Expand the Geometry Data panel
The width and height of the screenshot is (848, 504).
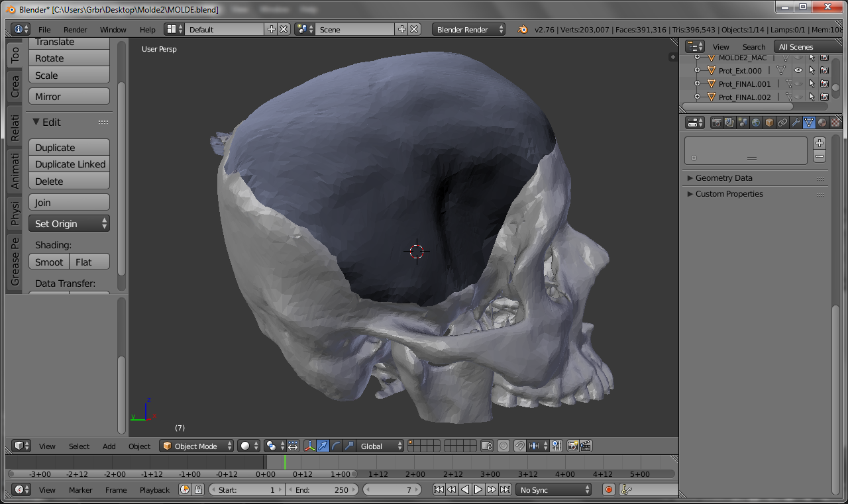[x=755, y=178]
